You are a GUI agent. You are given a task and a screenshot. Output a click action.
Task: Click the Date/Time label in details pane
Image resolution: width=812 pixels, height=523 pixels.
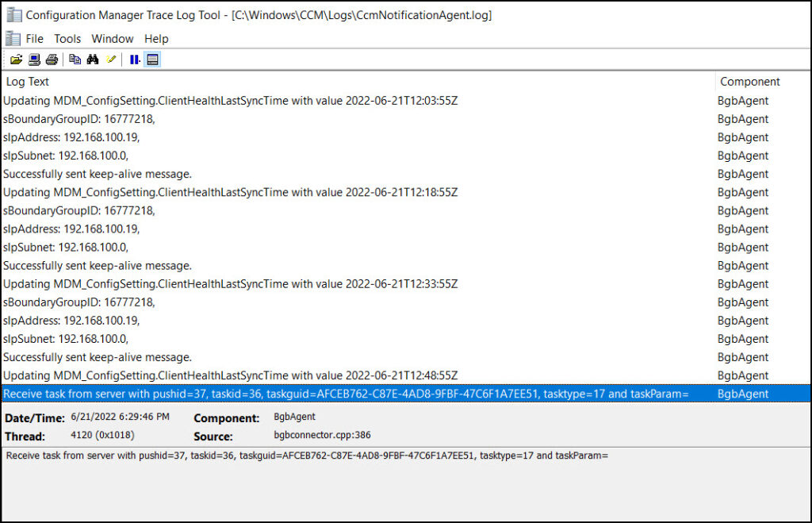35,418
